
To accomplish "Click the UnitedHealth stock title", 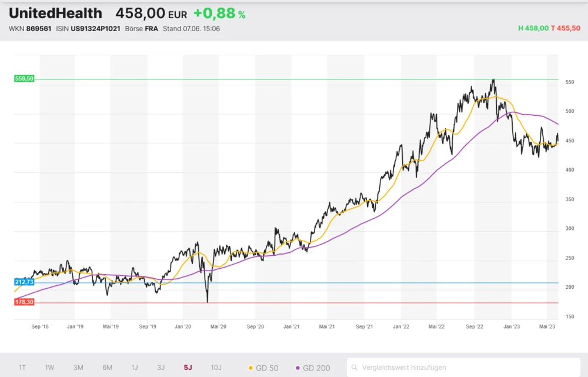I will tap(55, 13).
